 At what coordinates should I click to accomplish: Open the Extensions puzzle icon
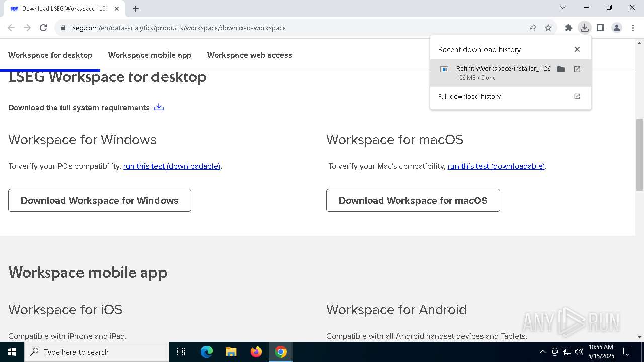point(569,28)
